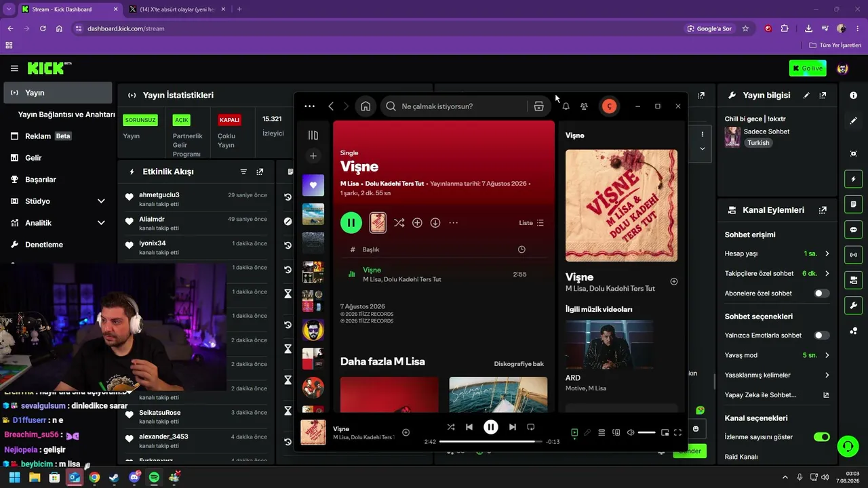Expand Yasaklanmış kelimeler chevron

827,375
